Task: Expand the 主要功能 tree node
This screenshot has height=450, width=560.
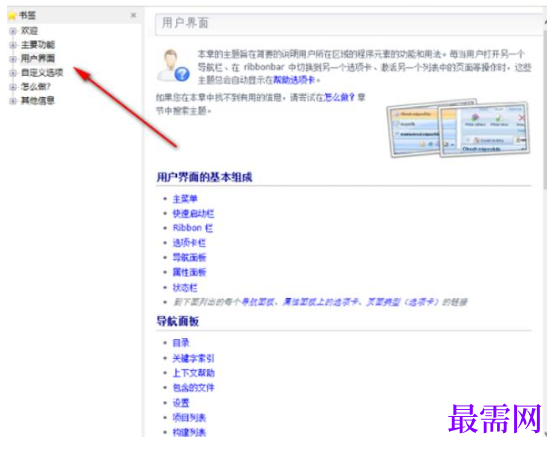Action: (13, 45)
